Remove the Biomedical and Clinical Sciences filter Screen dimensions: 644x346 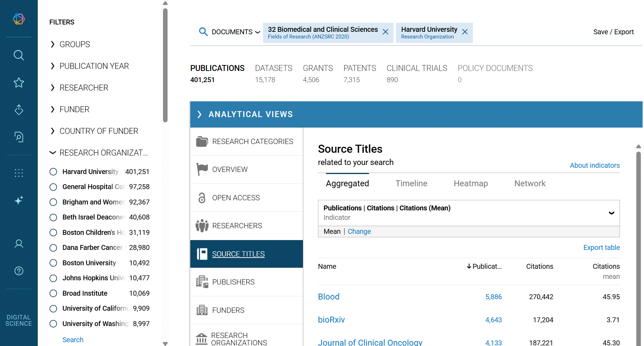(385, 32)
